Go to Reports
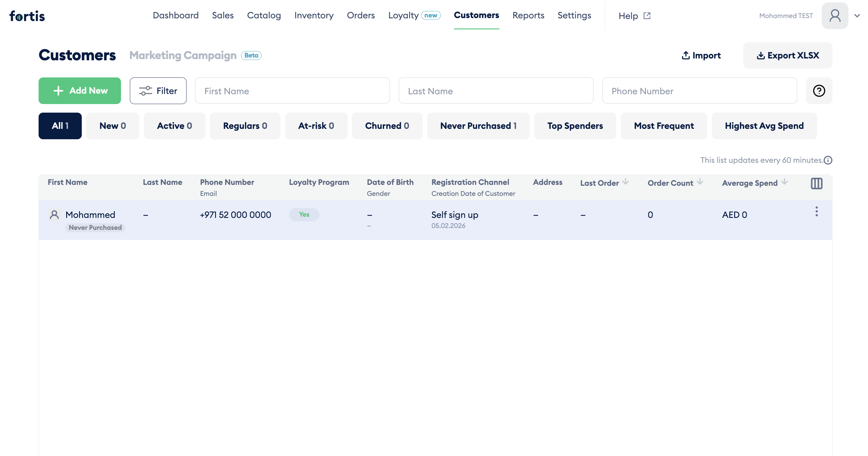 tap(528, 16)
